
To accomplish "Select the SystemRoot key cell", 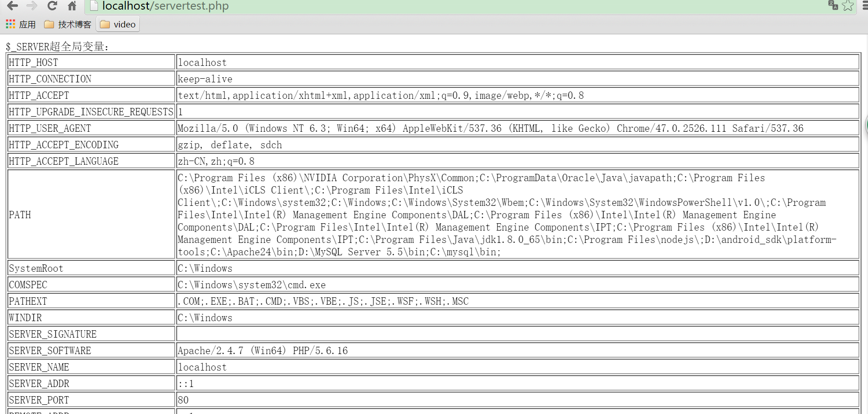I will pos(91,268).
